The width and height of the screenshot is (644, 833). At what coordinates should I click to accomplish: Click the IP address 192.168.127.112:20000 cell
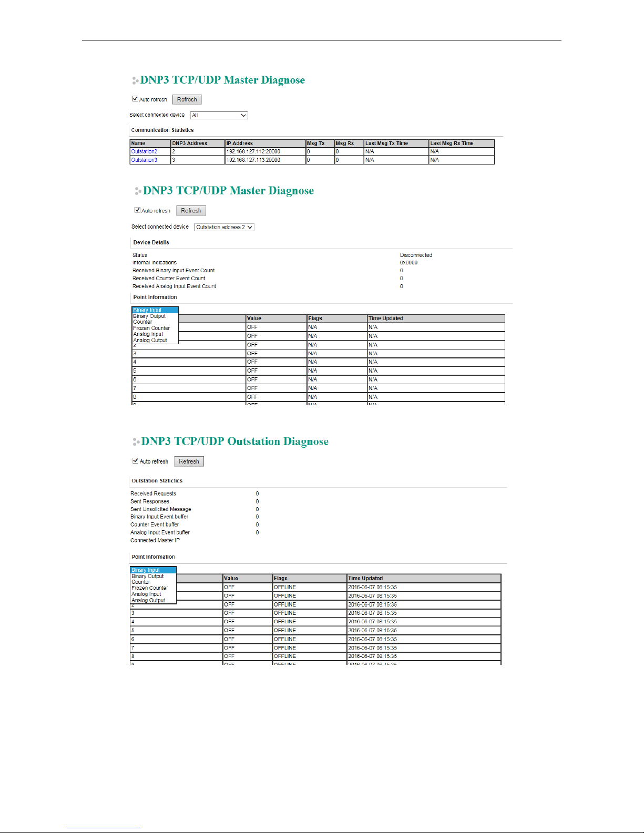tap(265, 151)
